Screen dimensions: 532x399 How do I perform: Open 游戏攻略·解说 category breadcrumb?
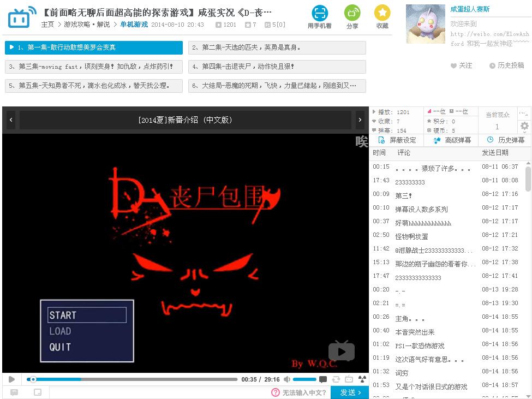(x=87, y=25)
